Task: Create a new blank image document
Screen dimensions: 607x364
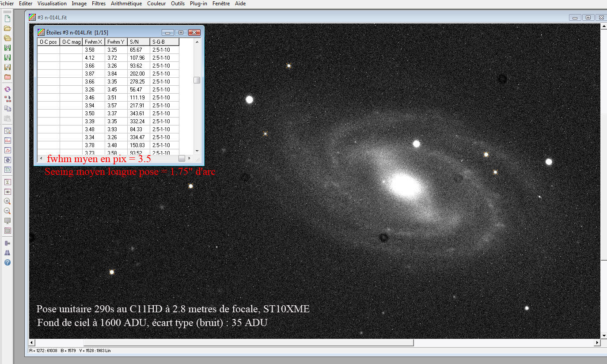Action: [8, 19]
